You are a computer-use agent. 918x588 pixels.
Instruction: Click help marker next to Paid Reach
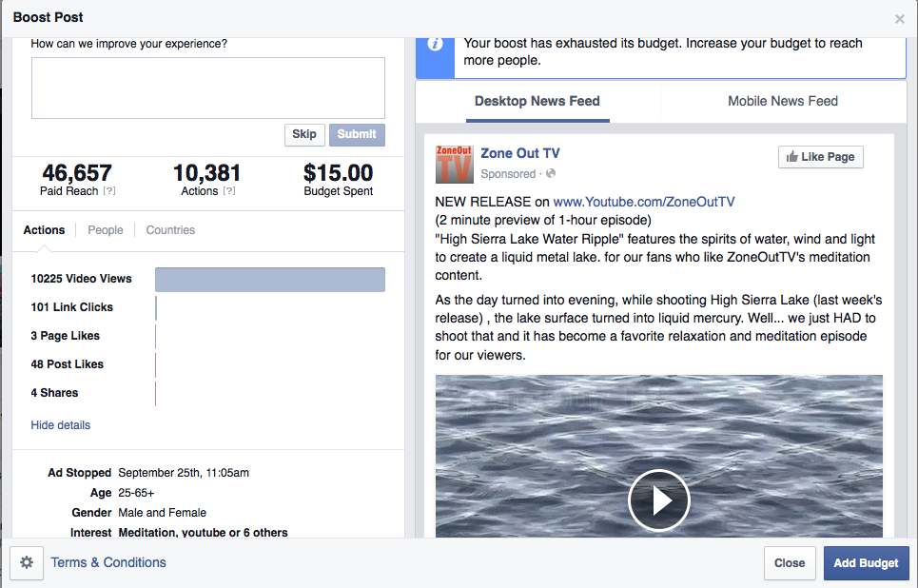109,191
